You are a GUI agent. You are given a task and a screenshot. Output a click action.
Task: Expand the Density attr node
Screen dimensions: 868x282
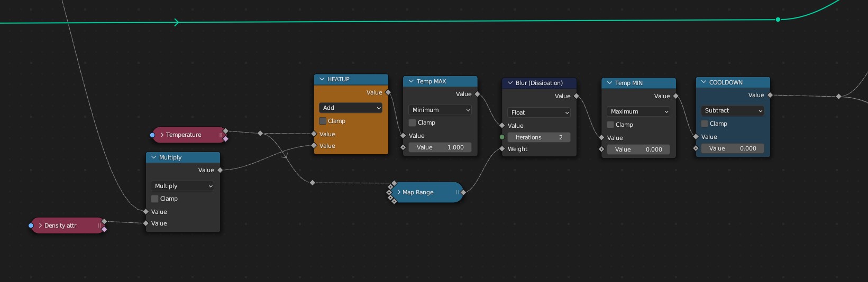point(40,225)
